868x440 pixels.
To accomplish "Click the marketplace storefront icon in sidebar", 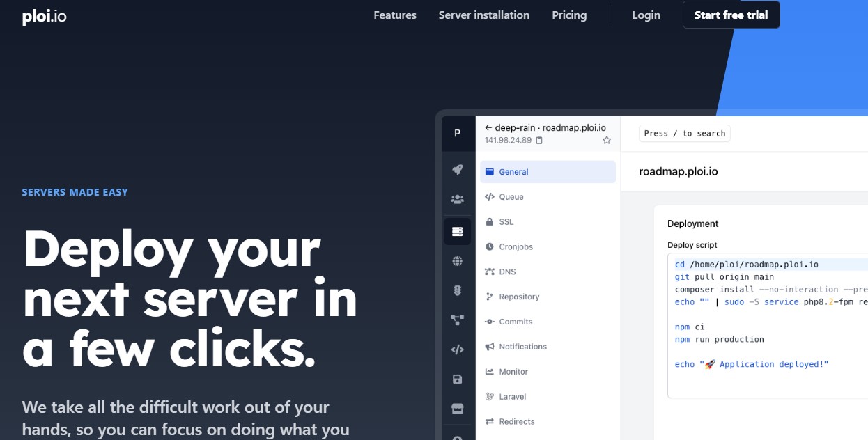I will click(458, 408).
